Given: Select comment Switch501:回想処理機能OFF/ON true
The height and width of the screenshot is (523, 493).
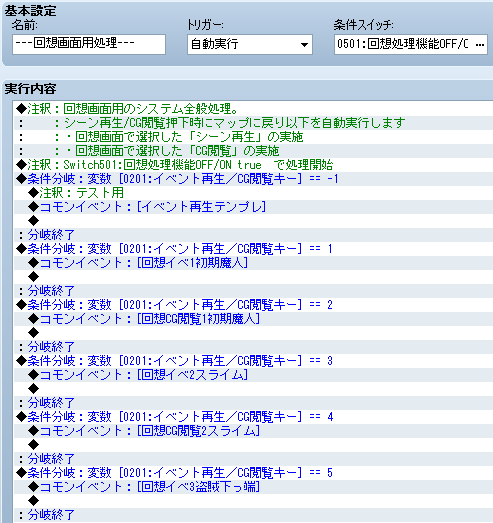Looking at the screenshot, I should [254, 165].
